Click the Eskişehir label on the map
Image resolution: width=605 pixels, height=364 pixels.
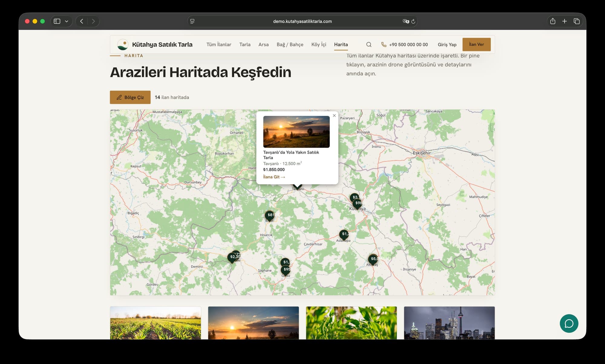click(x=422, y=153)
